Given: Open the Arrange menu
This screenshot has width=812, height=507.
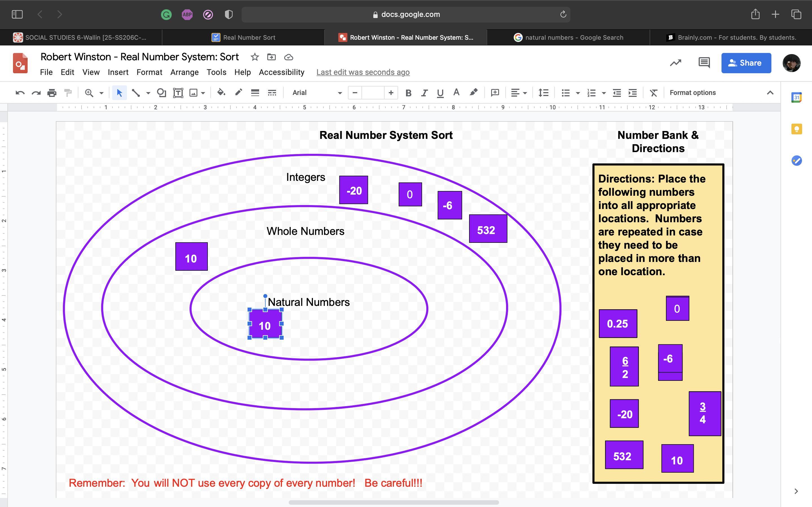Looking at the screenshot, I should click(x=184, y=72).
